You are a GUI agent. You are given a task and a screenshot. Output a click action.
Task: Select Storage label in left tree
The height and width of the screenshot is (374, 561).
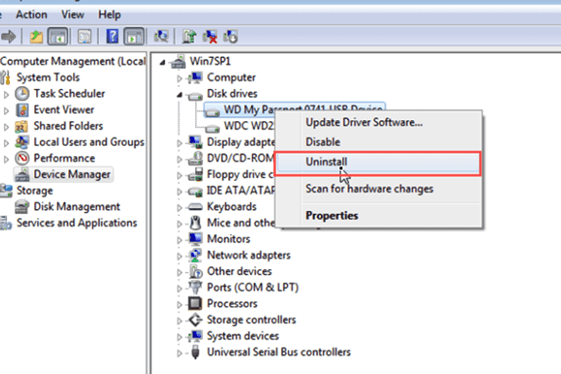coord(34,190)
